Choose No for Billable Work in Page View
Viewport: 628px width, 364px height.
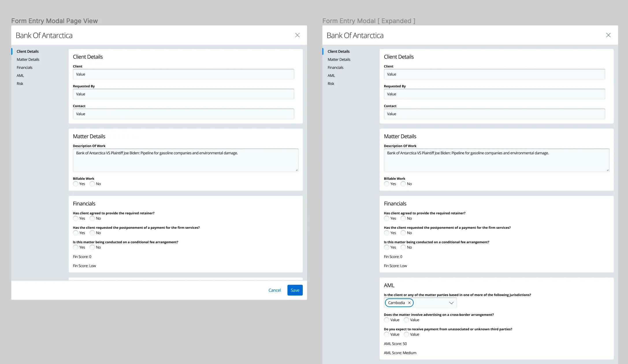pyautogui.click(x=92, y=184)
